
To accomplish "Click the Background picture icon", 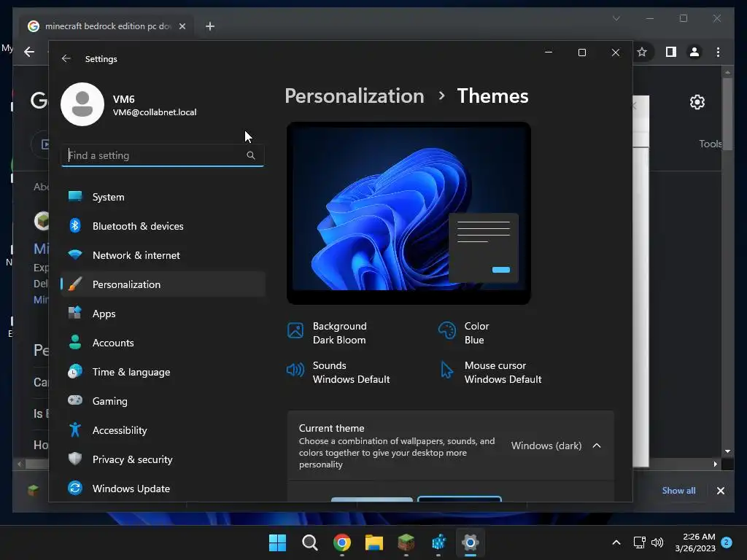I will pos(295,330).
